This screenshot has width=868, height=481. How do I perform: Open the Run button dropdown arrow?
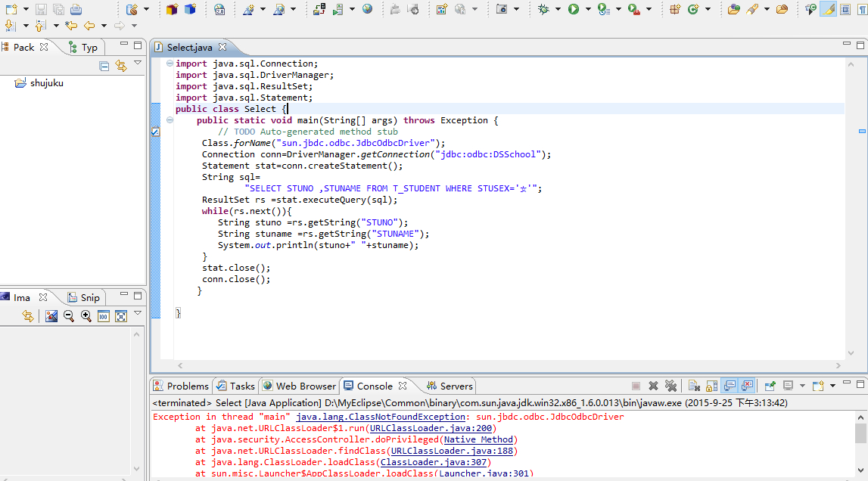pos(587,9)
